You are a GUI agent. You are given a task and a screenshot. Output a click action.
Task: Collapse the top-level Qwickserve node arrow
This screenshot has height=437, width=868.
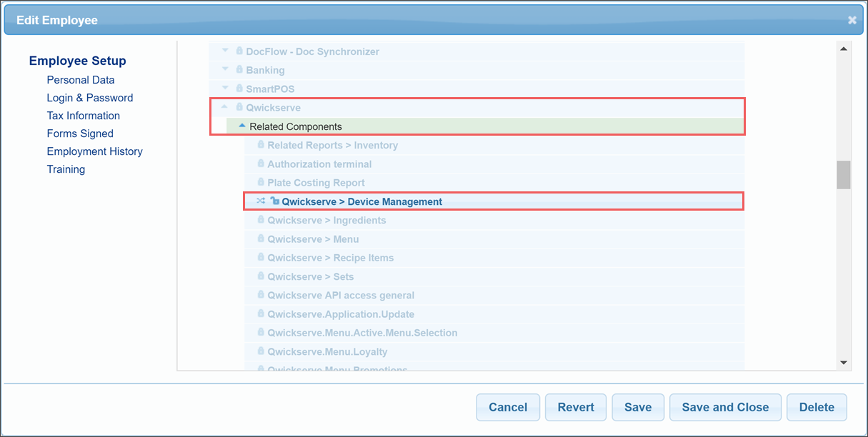pos(225,107)
